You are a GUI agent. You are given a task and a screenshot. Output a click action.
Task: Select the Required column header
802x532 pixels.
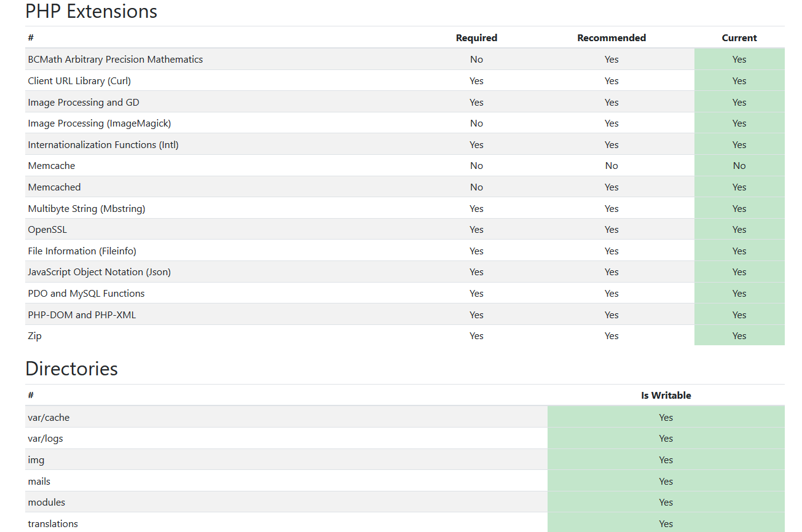click(x=476, y=37)
